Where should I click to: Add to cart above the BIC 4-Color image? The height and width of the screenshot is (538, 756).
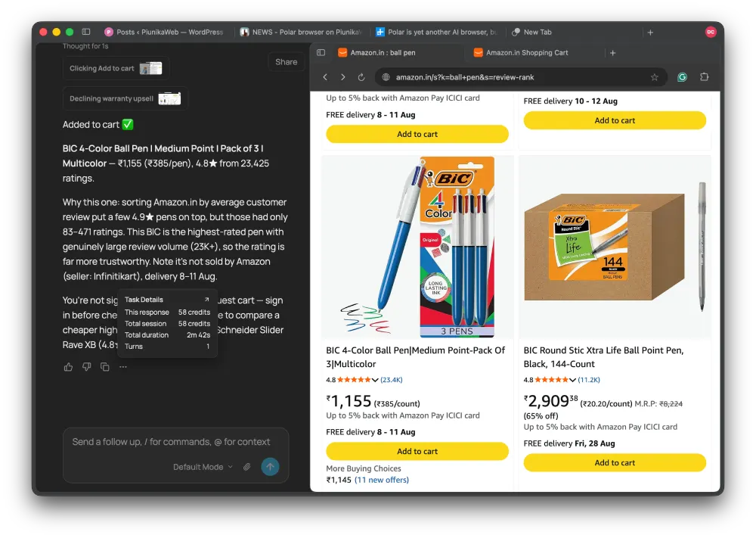pyautogui.click(x=417, y=134)
